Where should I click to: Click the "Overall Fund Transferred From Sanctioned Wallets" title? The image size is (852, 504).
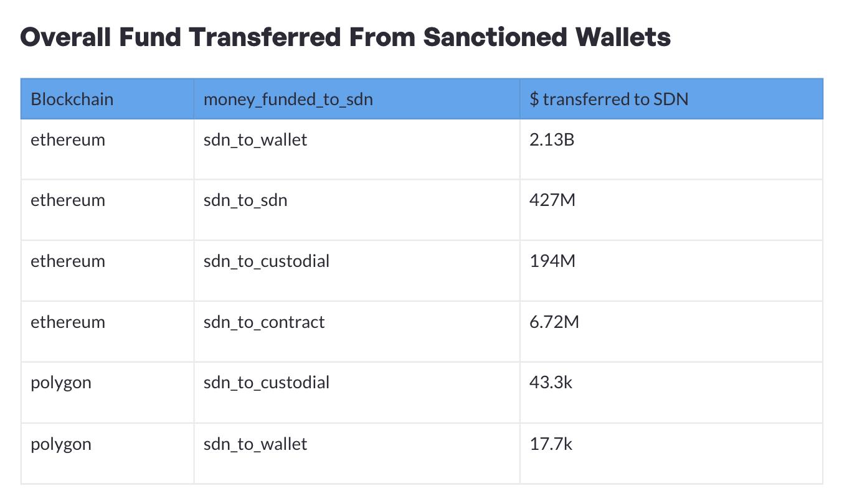[x=346, y=37]
